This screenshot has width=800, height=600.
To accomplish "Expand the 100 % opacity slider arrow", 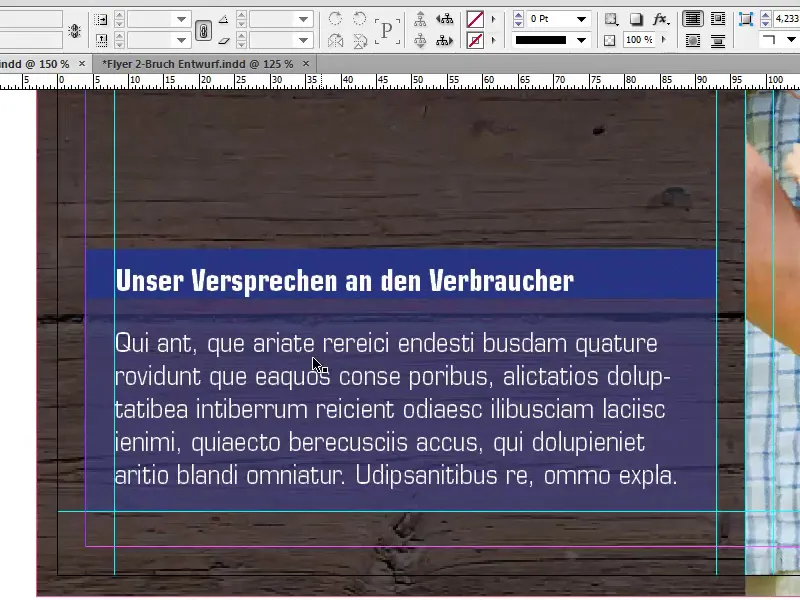I will pos(664,39).
